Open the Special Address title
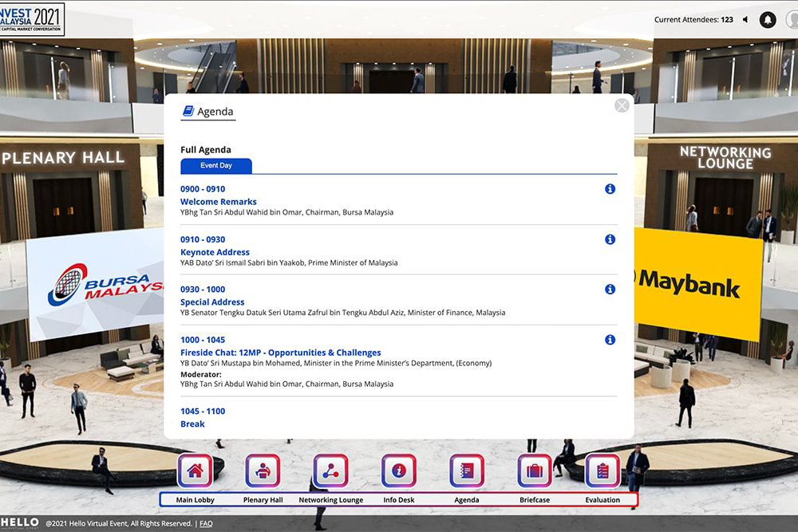The image size is (798, 532). (212, 301)
